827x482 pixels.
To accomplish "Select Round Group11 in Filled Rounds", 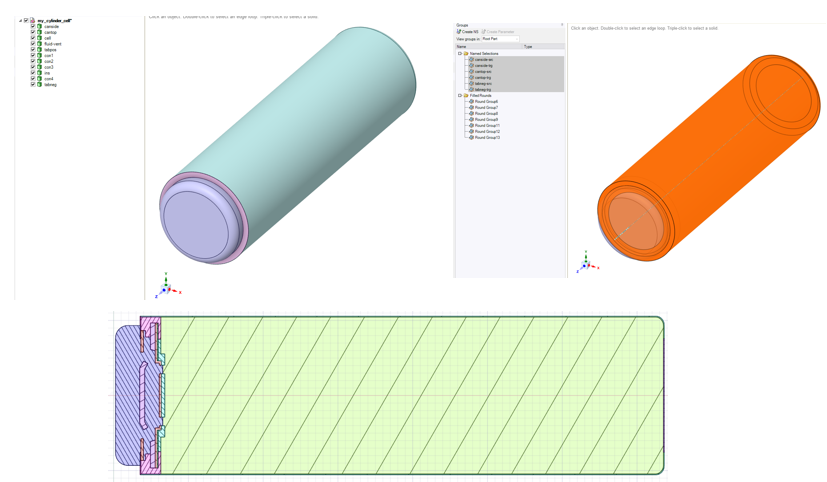I will [x=487, y=126].
